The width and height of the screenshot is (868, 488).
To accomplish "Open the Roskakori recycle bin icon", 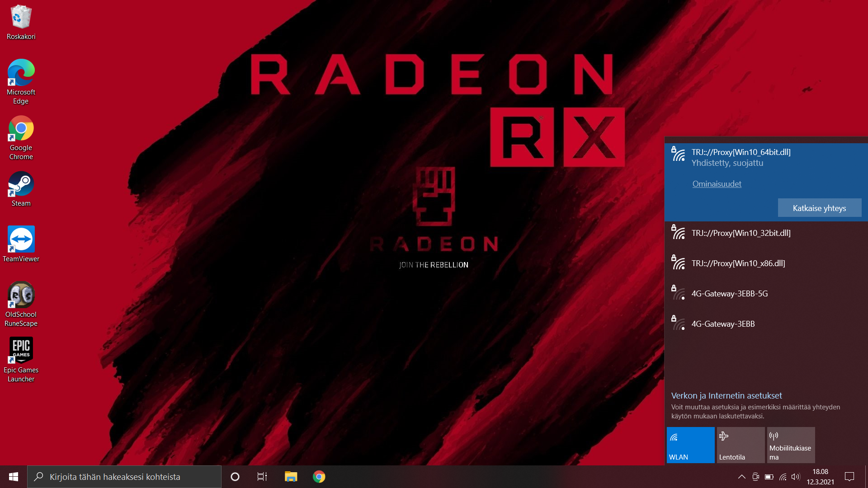I will 21,23.
